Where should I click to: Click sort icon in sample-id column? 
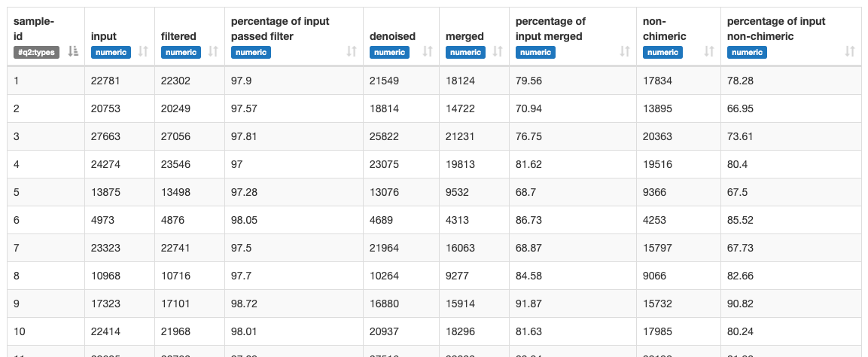coord(73,51)
